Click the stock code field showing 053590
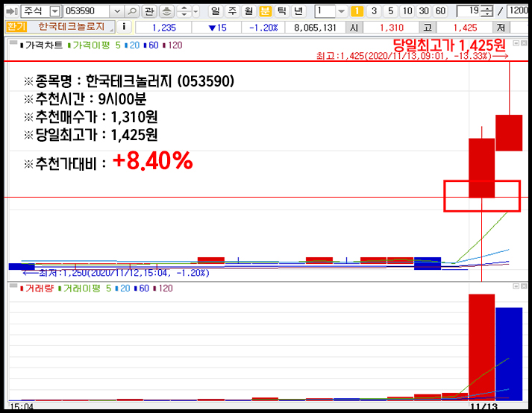The height and width of the screenshot is (413, 532). coord(87,11)
